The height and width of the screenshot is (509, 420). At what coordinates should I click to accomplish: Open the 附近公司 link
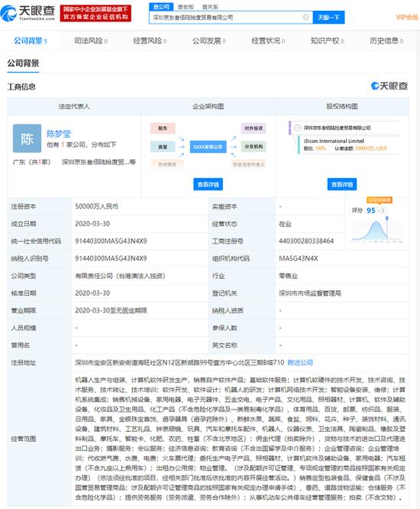click(300, 362)
